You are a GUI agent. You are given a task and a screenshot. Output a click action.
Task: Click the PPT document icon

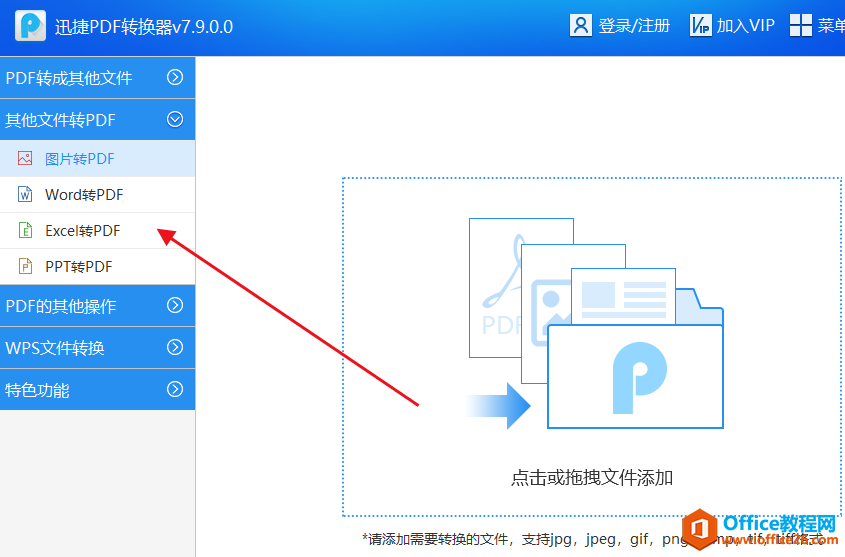25,266
